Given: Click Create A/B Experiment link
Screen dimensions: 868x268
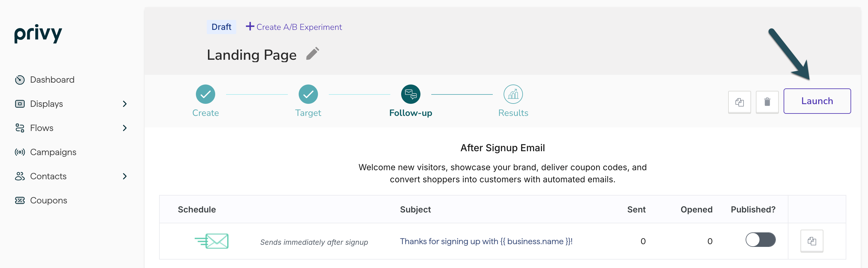Looking at the screenshot, I should pyautogui.click(x=294, y=27).
